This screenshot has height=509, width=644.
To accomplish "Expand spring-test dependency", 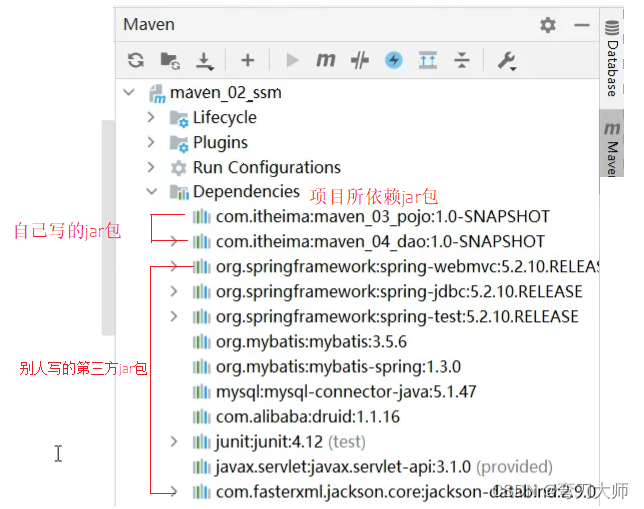I will click(174, 316).
